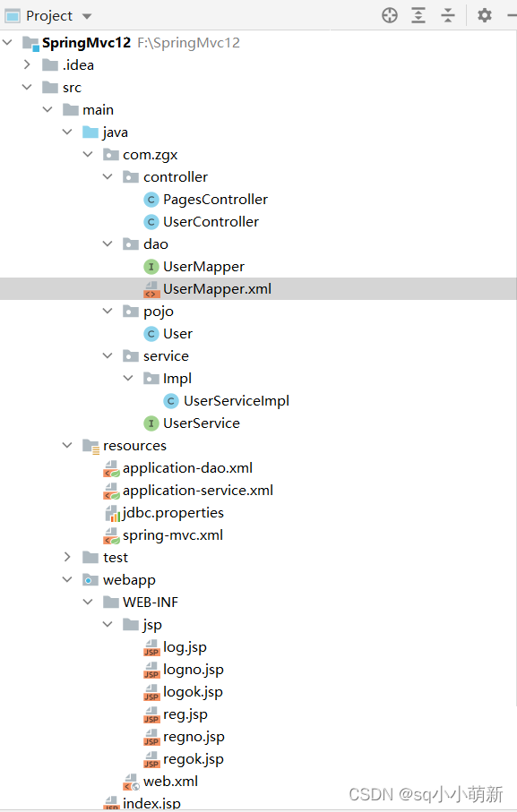Collapse the controller package
The width and height of the screenshot is (517, 812).
click(x=108, y=177)
